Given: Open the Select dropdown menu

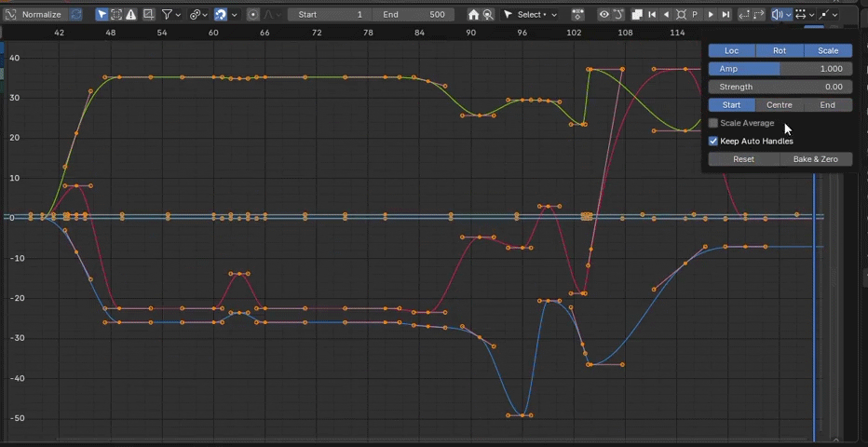Looking at the screenshot, I should pyautogui.click(x=531, y=15).
